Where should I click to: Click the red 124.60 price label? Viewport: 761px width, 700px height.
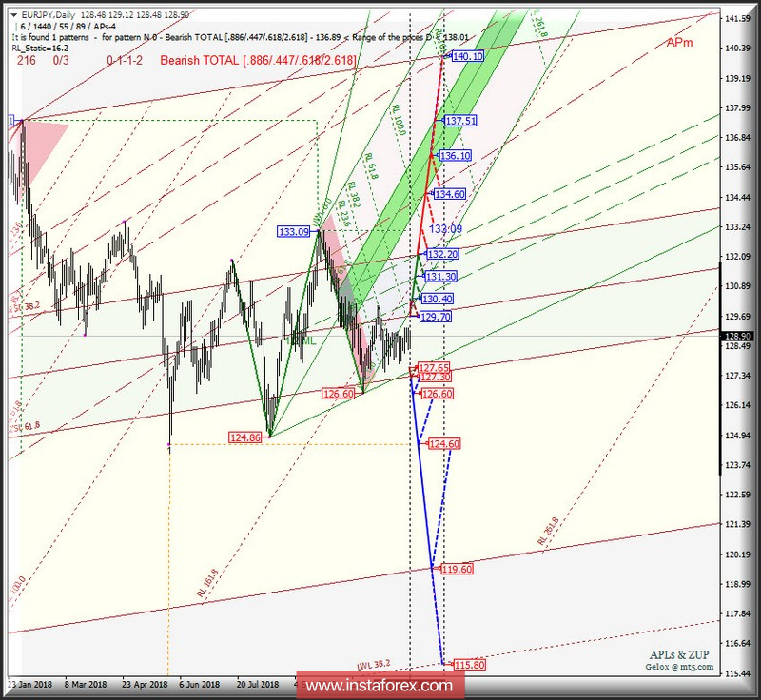click(444, 444)
